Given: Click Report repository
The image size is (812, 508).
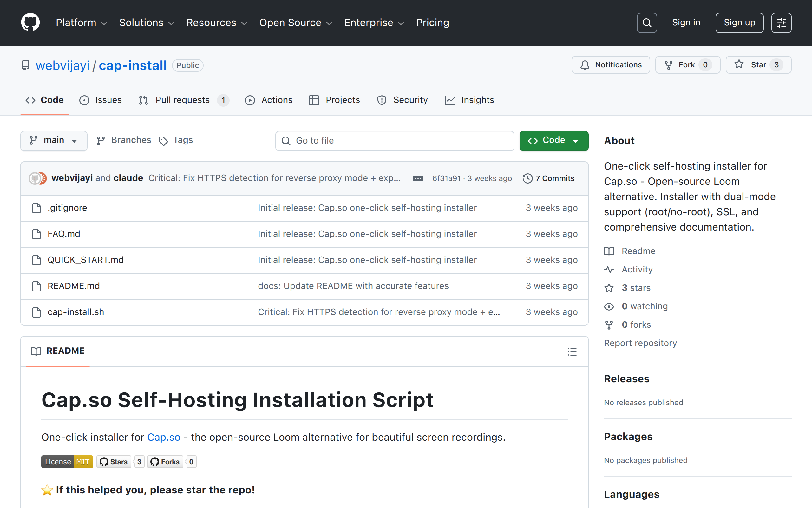Looking at the screenshot, I should tap(640, 343).
